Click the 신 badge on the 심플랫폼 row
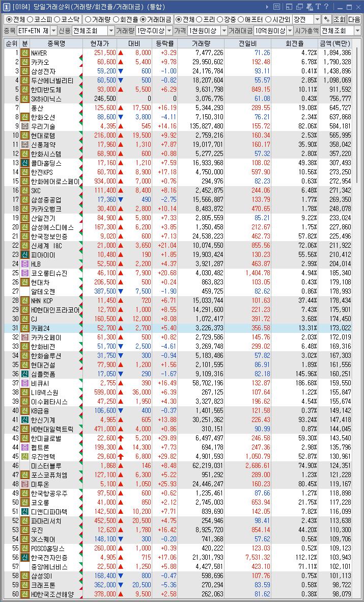364x602 pixels. (x=25, y=374)
